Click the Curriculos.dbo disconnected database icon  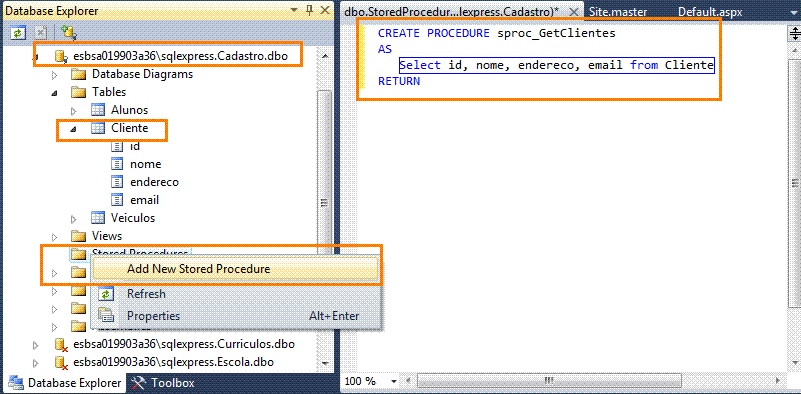coord(62,344)
